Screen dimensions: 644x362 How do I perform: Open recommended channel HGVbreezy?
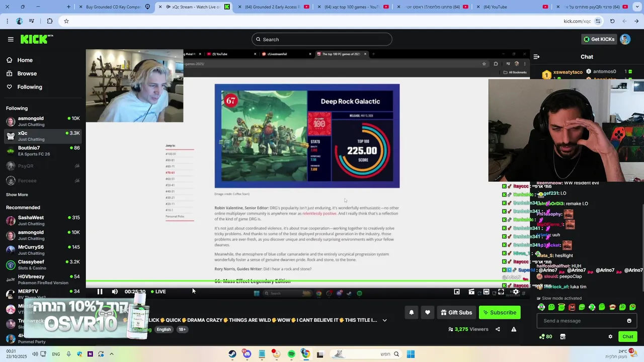point(43,280)
